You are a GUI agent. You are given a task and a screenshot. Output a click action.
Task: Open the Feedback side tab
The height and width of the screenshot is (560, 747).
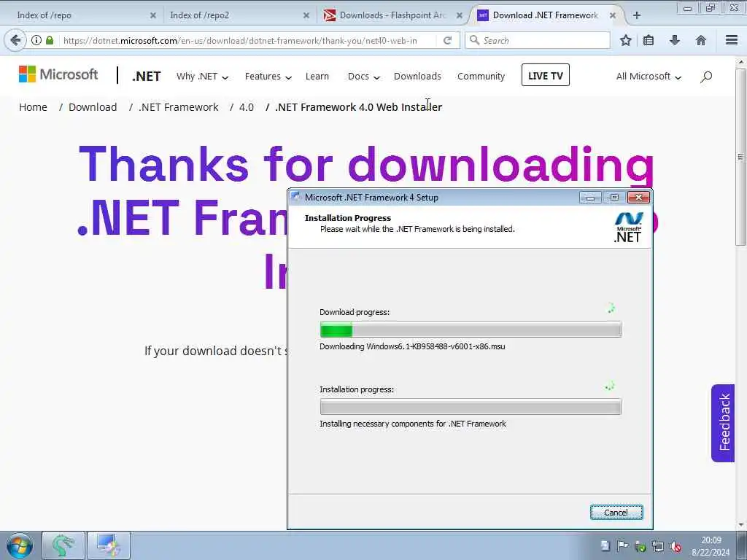pos(724,423)
